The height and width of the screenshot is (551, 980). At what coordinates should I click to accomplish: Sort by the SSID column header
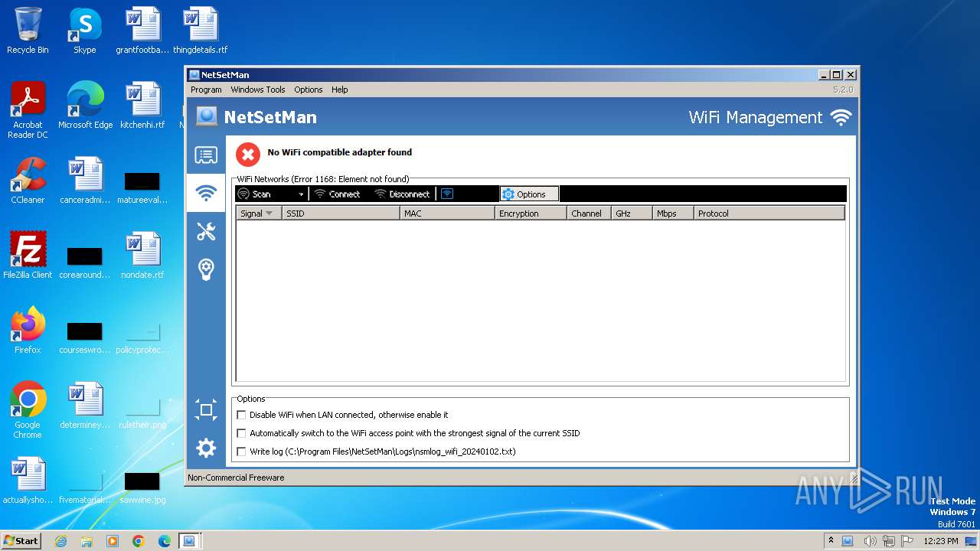(341, 214)
